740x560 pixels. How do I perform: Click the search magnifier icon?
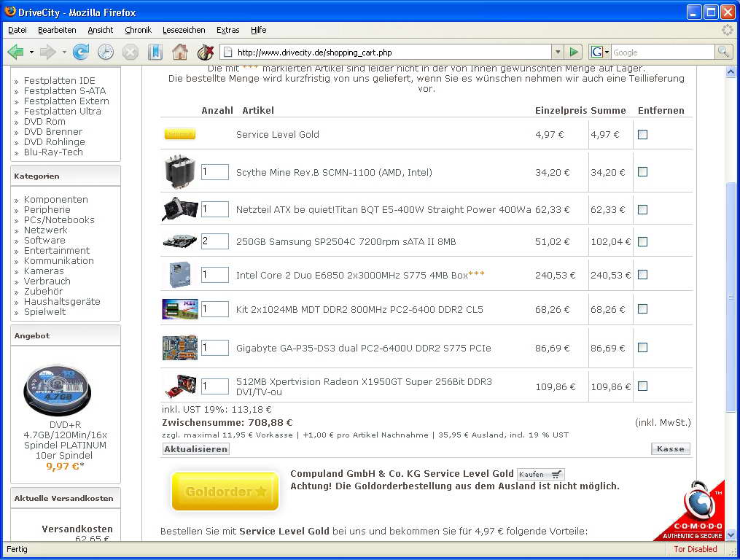coord(723,52)
